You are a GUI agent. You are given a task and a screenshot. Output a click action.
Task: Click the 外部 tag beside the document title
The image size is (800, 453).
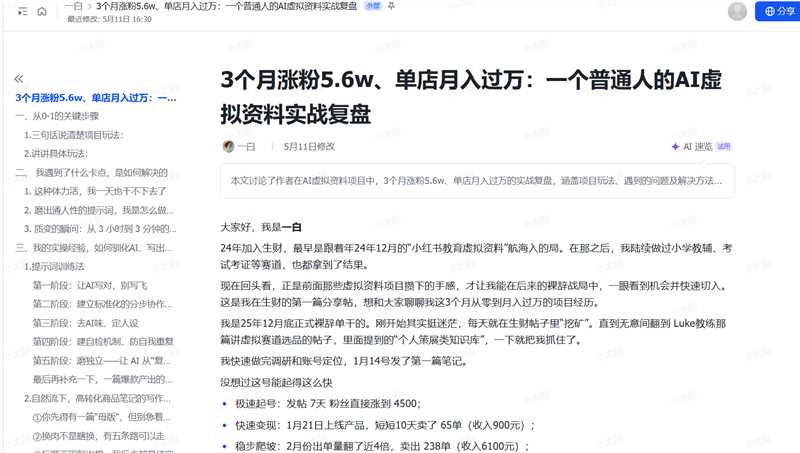[373, 6]
